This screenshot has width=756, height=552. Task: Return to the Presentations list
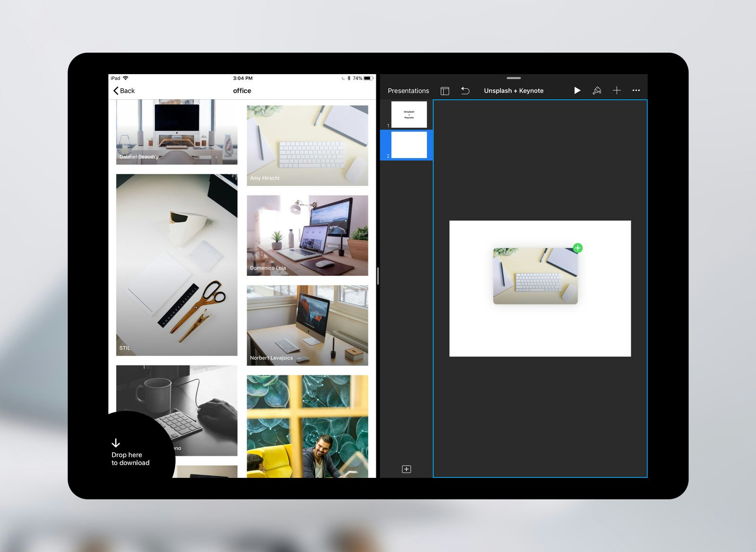408,90
